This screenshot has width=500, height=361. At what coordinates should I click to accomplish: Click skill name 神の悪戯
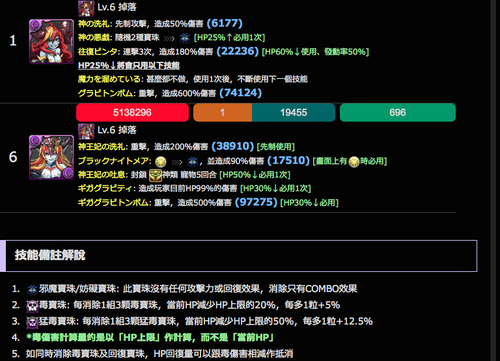click(x=95, y=38)
